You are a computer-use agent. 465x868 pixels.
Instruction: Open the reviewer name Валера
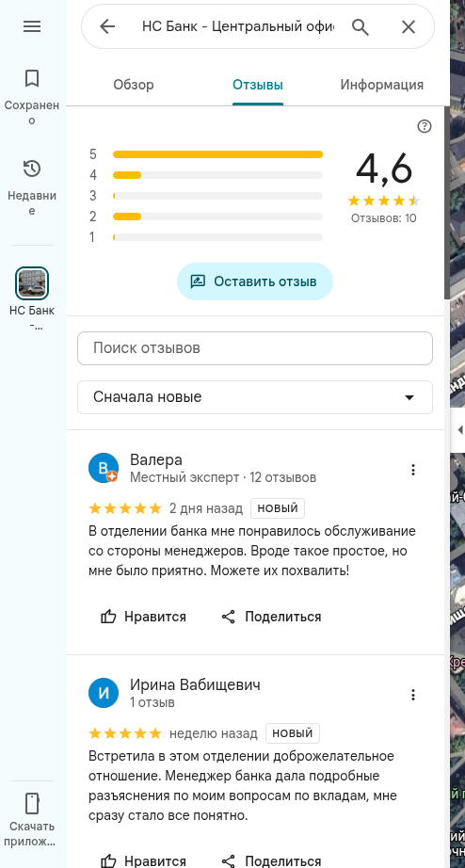coord(156,460)
